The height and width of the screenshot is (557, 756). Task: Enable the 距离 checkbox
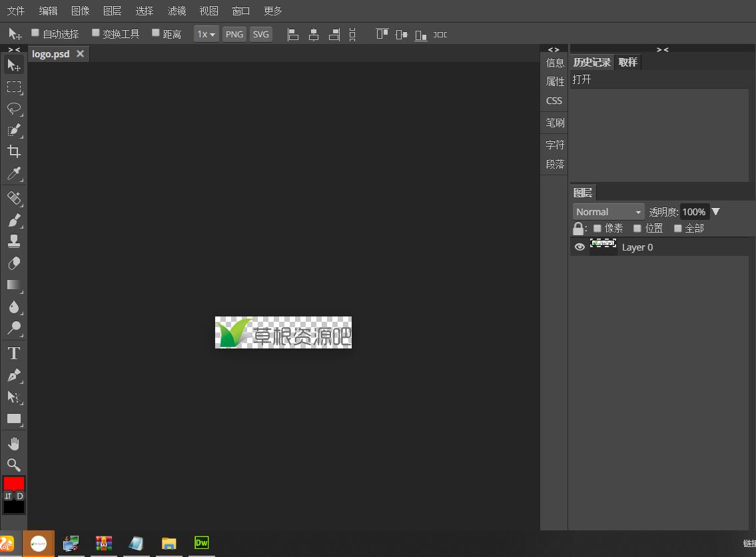coord(156,33)
